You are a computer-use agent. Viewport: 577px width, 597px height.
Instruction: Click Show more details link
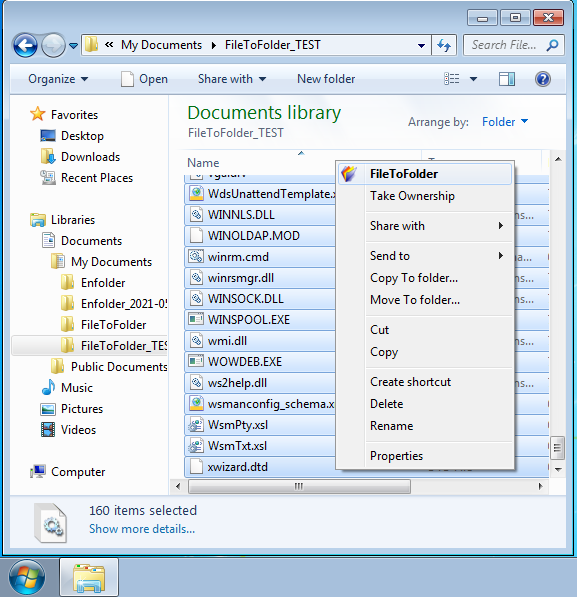pos(142,529)
